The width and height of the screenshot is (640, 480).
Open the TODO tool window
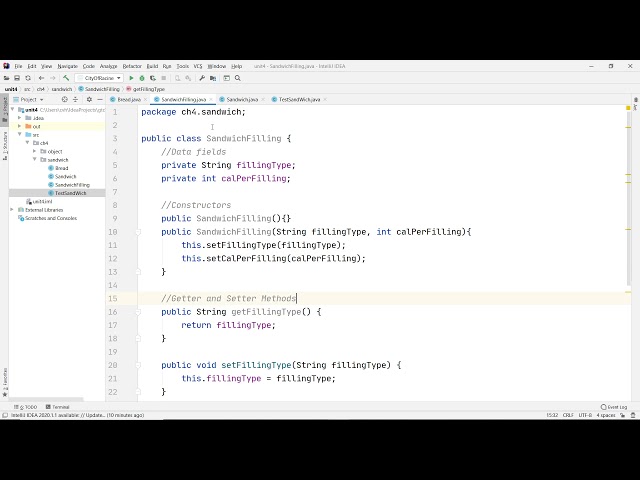(x=26, y=407)
